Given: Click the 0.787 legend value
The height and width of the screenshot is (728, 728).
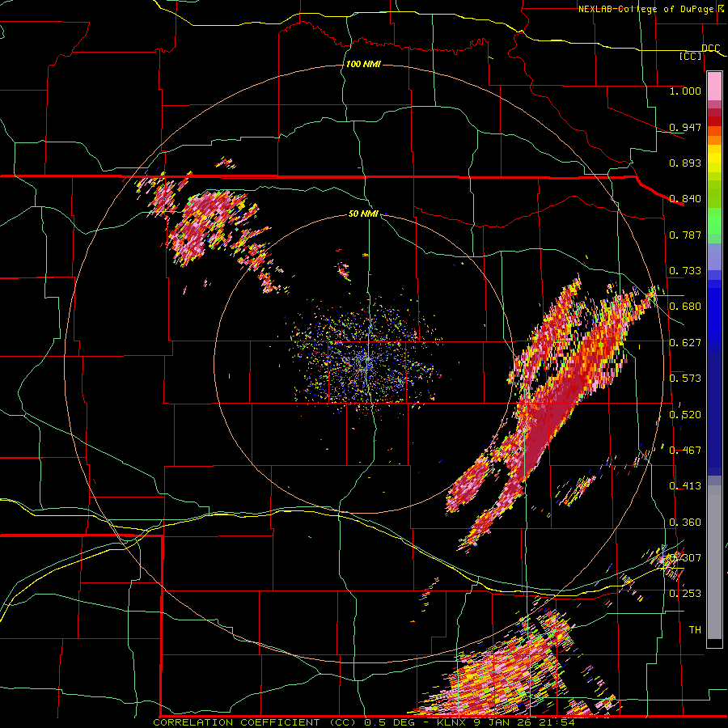Looking at the screenshot, I should [x=685, y=235].
